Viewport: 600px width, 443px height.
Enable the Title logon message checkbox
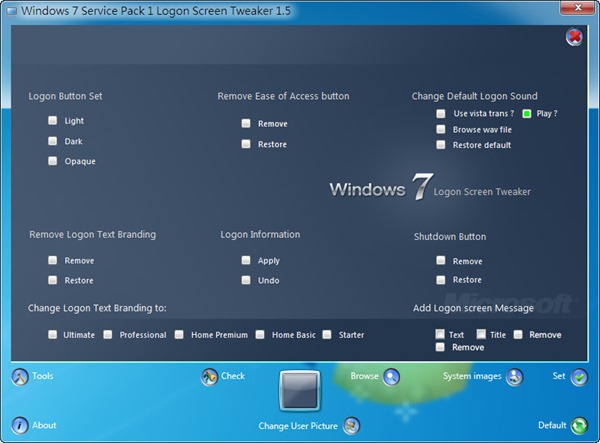(481, 335)
